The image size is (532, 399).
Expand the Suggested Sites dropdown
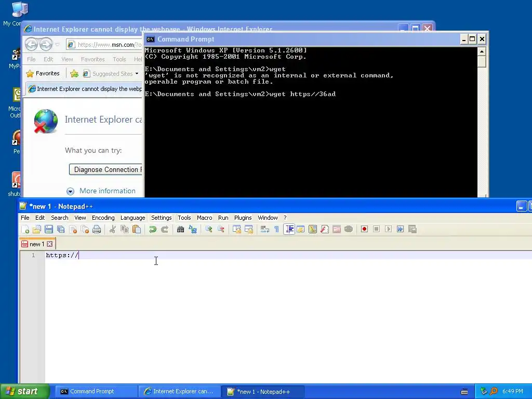click(x=137, y=74)
